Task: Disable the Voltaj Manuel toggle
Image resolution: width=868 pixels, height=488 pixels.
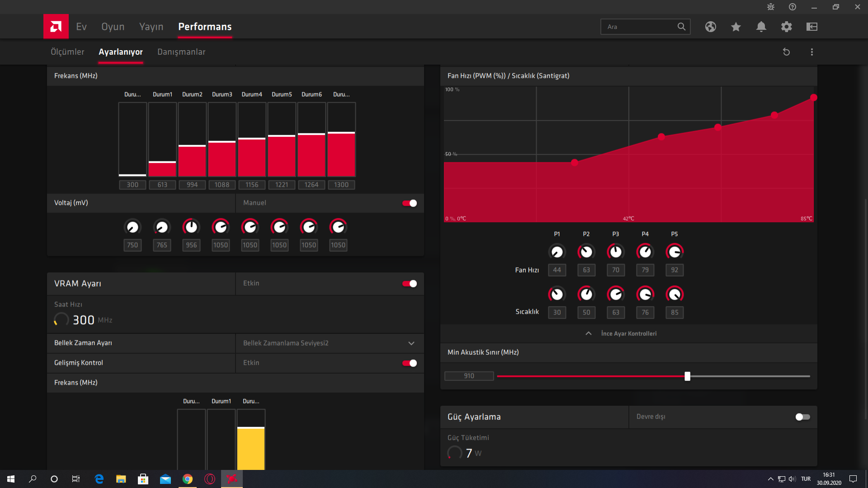Action: click(x=410, y=203)
